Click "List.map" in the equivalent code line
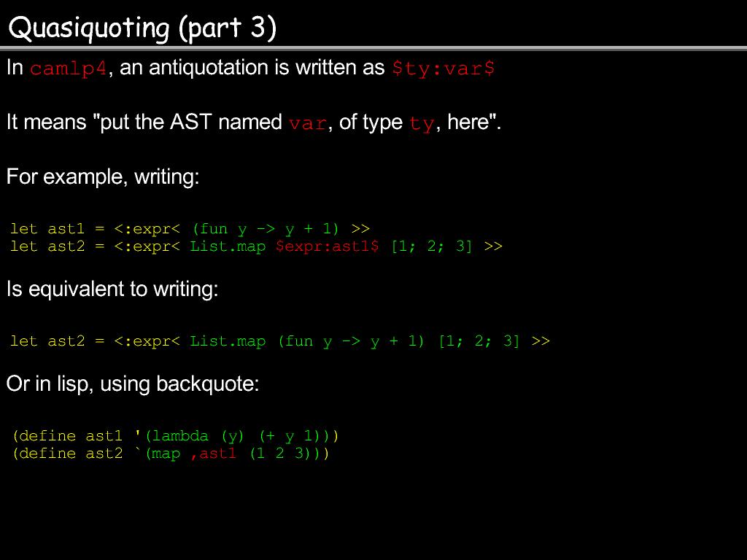 click(x=228, y=341)
